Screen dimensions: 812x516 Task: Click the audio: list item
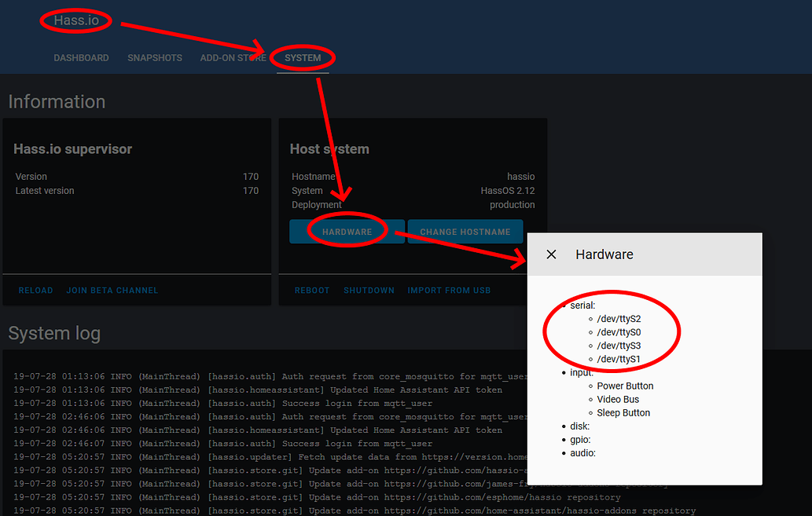pos(583,453)
